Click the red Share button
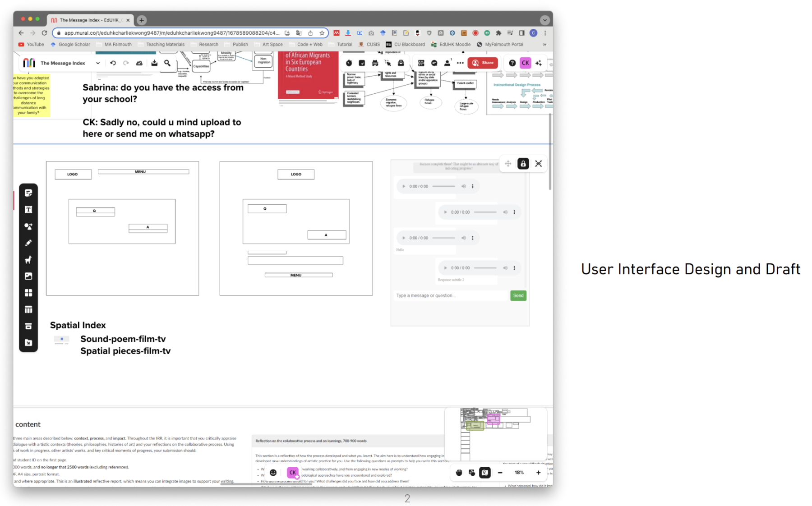The height and width of the screenshot is (506, 812). click(483, 63)
